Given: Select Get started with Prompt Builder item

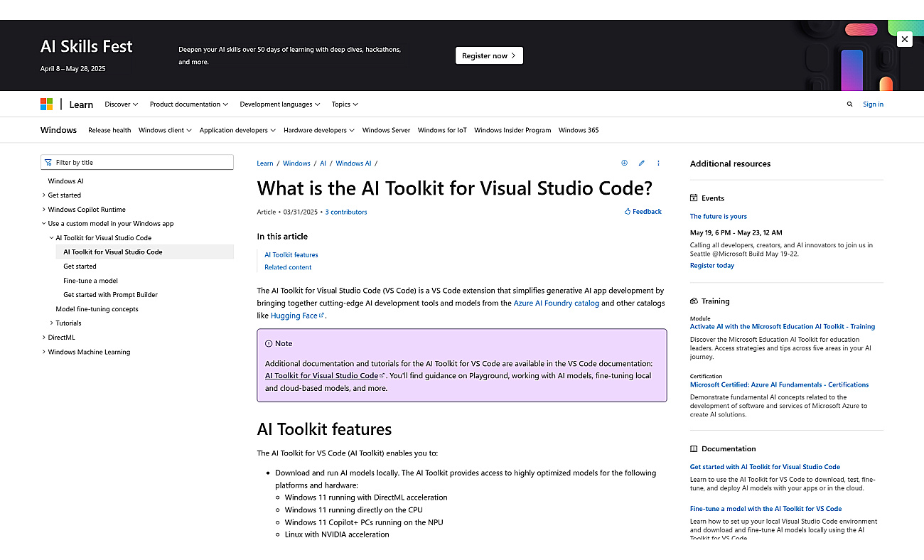Looking at the screenshot, I should pos(110,295).
